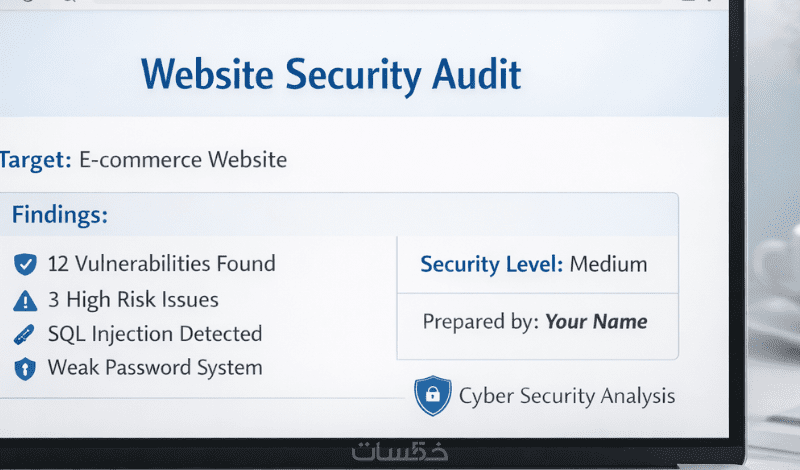Viewport: 800px width, 470px height.
Task: Click the shield checkmark icon beside Vulnerabilities Found
Action: point(24,265)
